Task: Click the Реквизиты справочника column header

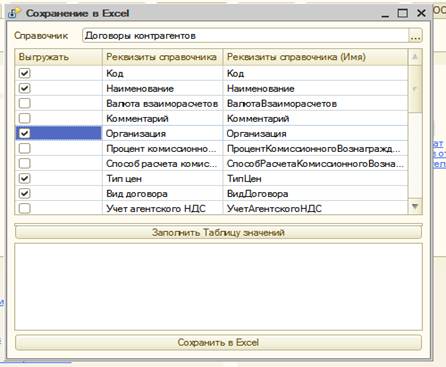Action: 162,57
